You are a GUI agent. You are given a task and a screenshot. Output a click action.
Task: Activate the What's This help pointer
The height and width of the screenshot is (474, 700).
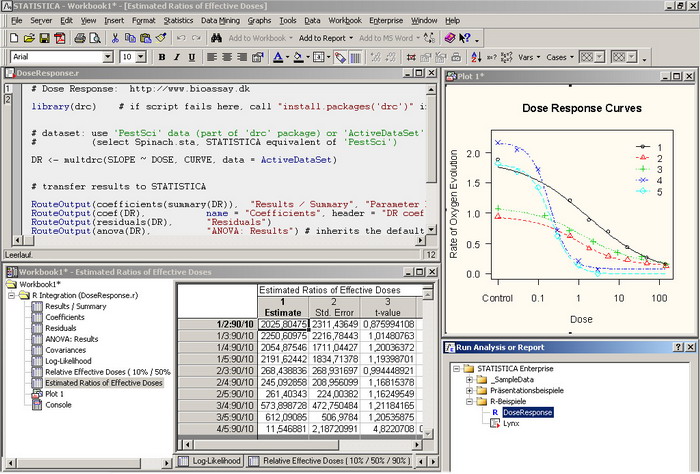[465, 38]
